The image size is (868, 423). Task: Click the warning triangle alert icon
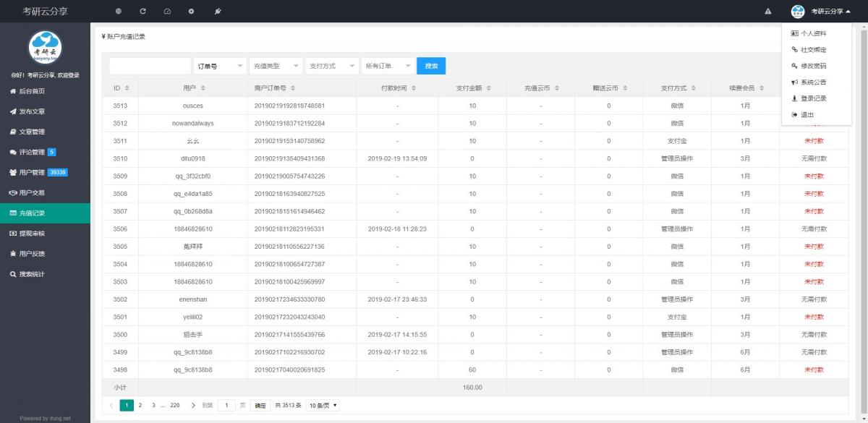coord(768,12)
